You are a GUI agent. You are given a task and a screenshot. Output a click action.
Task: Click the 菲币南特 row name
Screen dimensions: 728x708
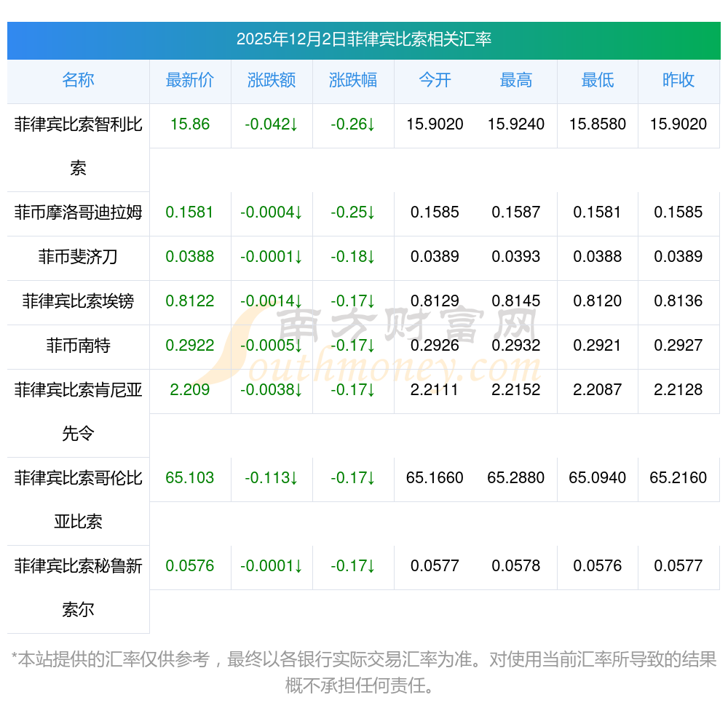click(x=78, y=346)
